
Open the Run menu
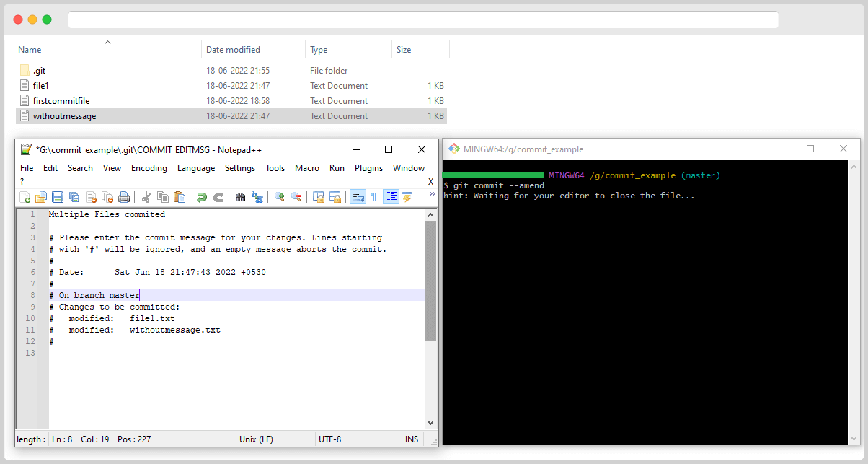pyautogui.click(x=337, y=168)
